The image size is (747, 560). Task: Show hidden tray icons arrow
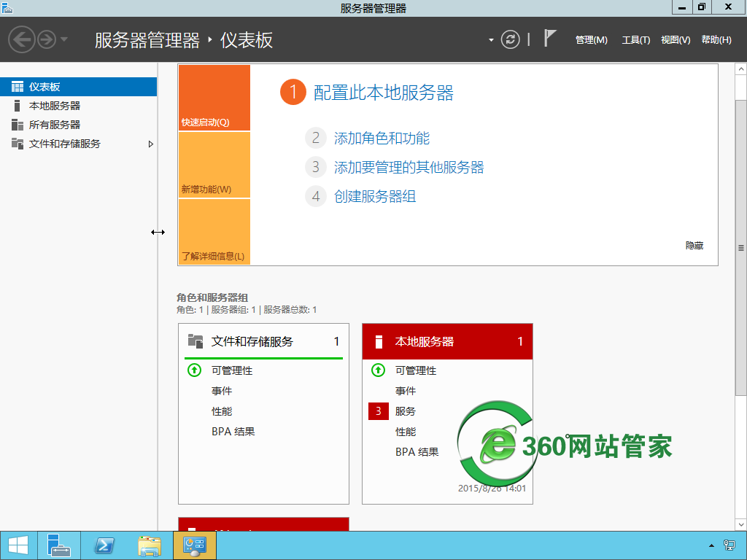[711, 545]
